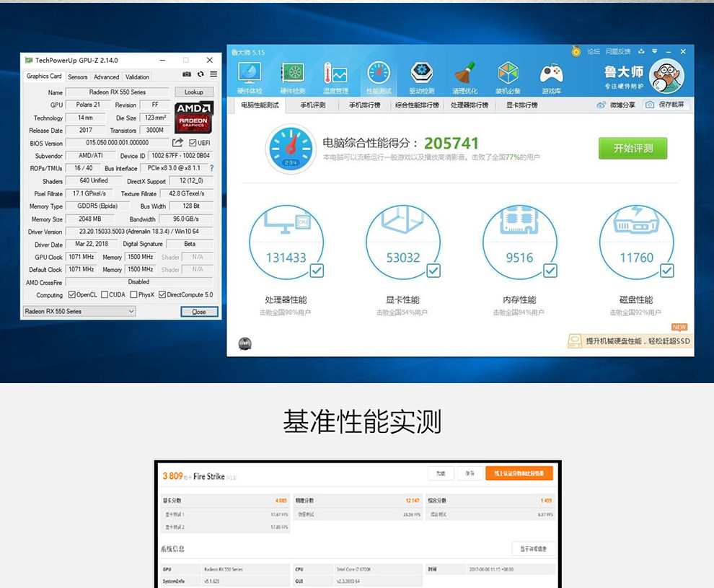The image size is (714, 588).
Task: Toggle the 磁盘性能 11760 checkbox
Action: pos(667,271)
